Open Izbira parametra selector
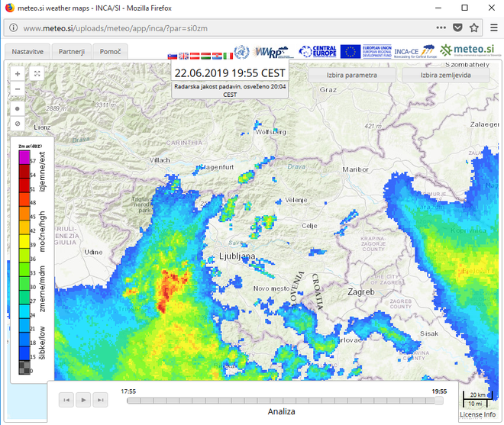The image size is (504, 425). [x=351, y=76]
